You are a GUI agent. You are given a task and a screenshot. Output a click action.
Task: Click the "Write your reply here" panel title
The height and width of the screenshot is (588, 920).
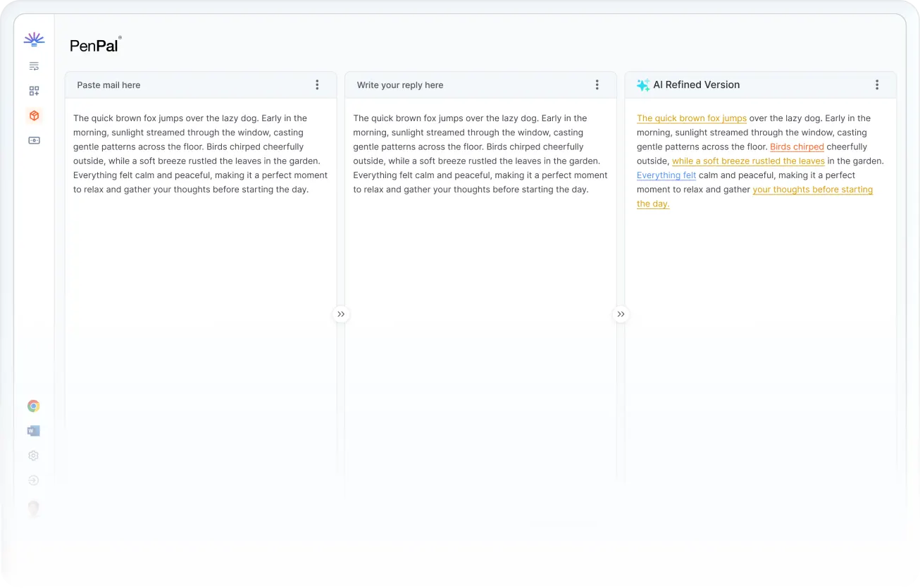[400, 85]
